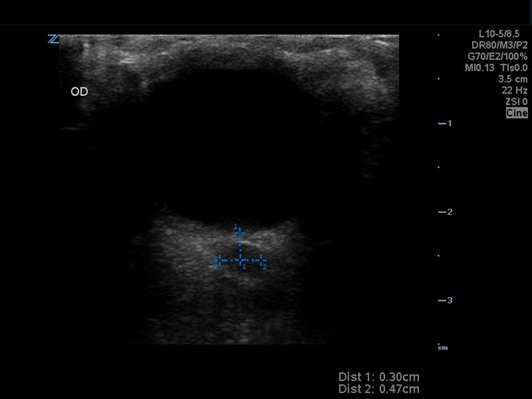Click the Dist 2: 0.47cm measurement
The height and width of the screenshot is (399, 532).
[379, 389]
